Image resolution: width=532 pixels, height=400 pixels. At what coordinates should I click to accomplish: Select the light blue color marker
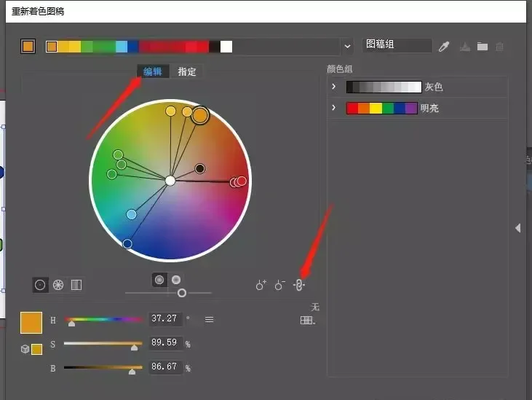tap(131, 214)
